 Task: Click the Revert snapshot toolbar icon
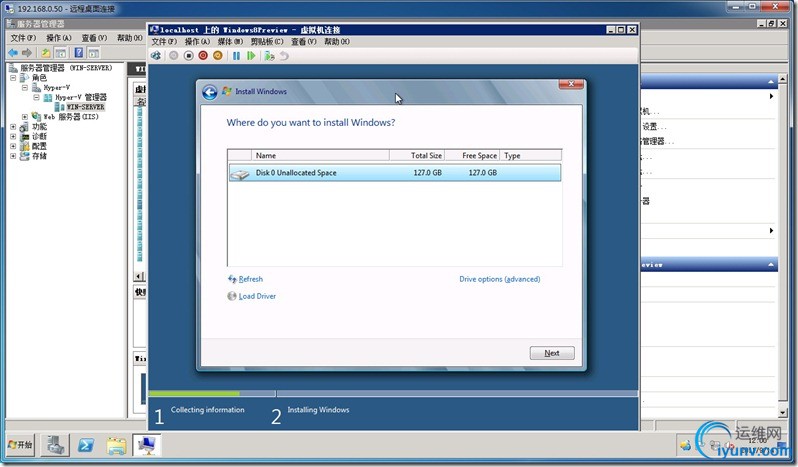[x=284, y=55]
